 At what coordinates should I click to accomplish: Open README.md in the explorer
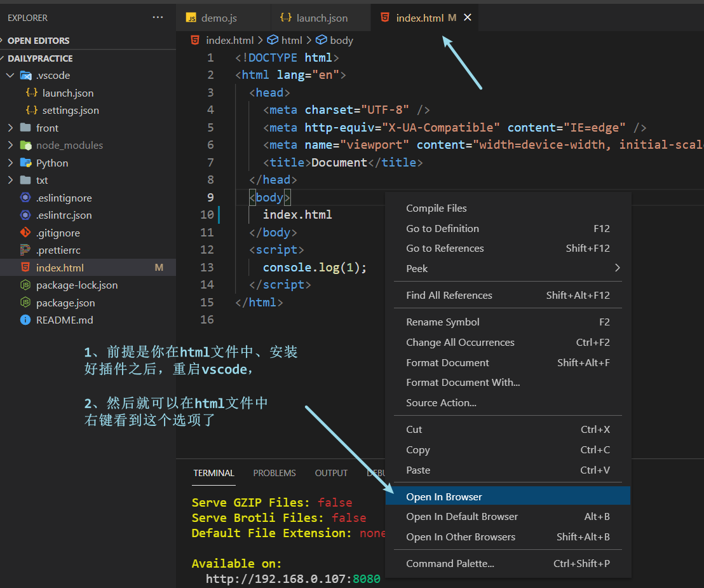click(88, 320)
